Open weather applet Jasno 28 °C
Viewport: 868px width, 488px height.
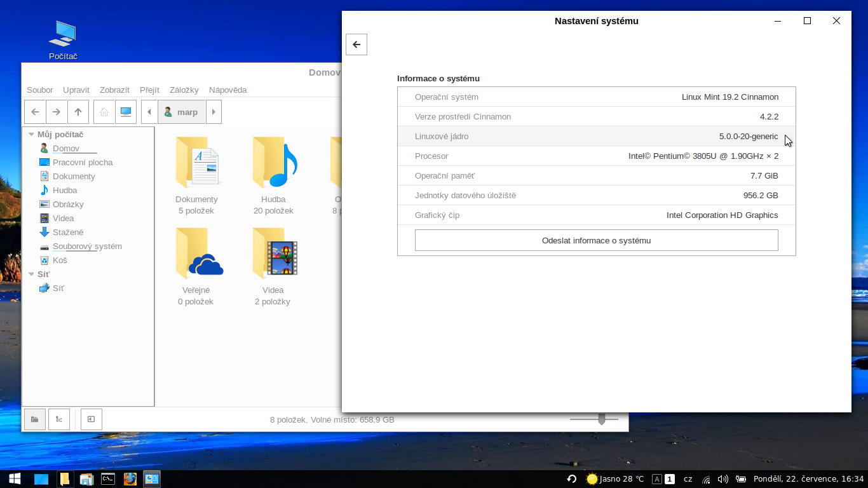click(615, 479)
